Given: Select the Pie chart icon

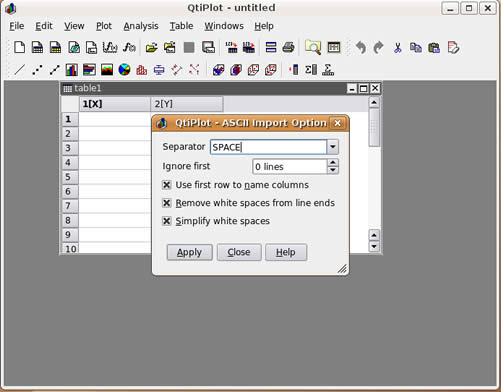Looking at the screenshot, I should pos(124,70).
